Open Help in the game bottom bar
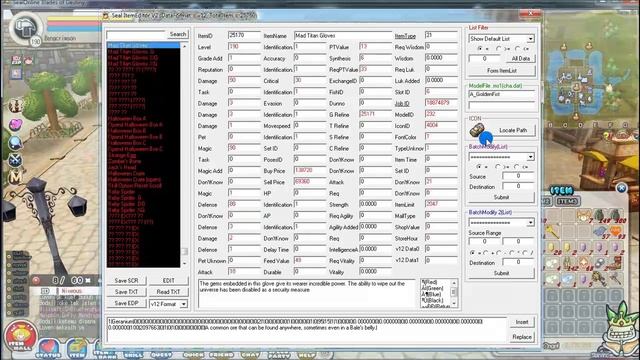 click(x=307, y=355)
